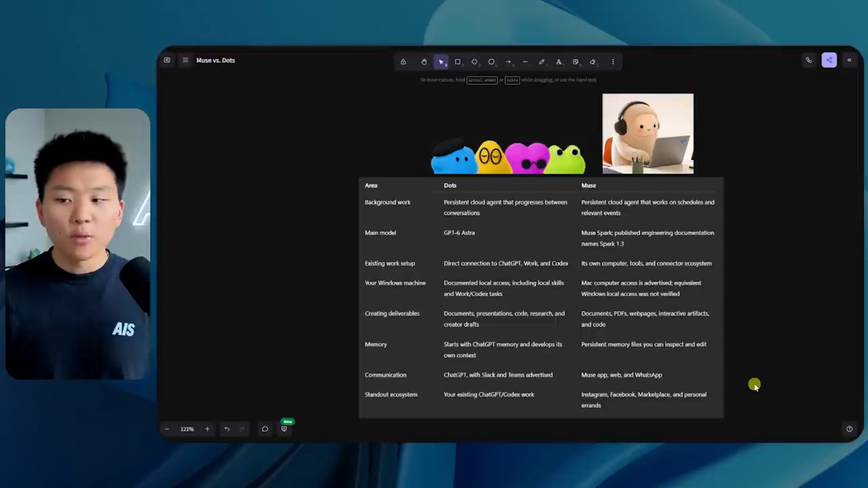Click 'Persistent memory files you can inspect' cell
868x488 pixels.
coord(644,344)
